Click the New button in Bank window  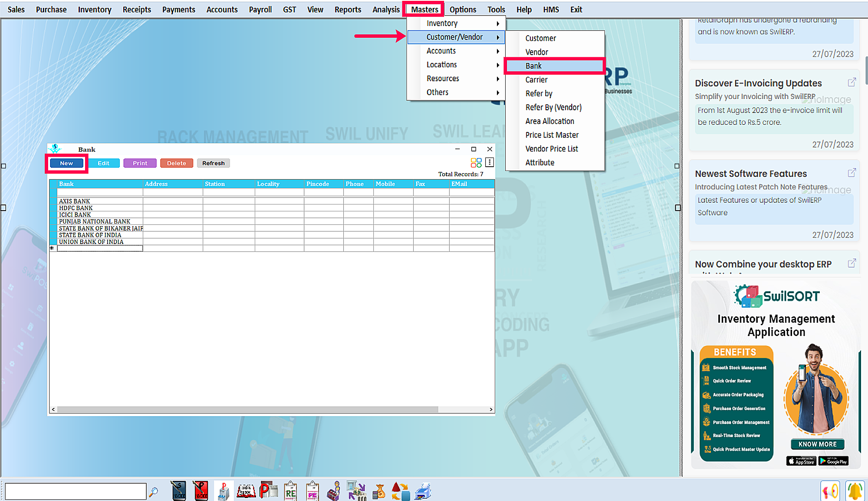pos(66,163)
